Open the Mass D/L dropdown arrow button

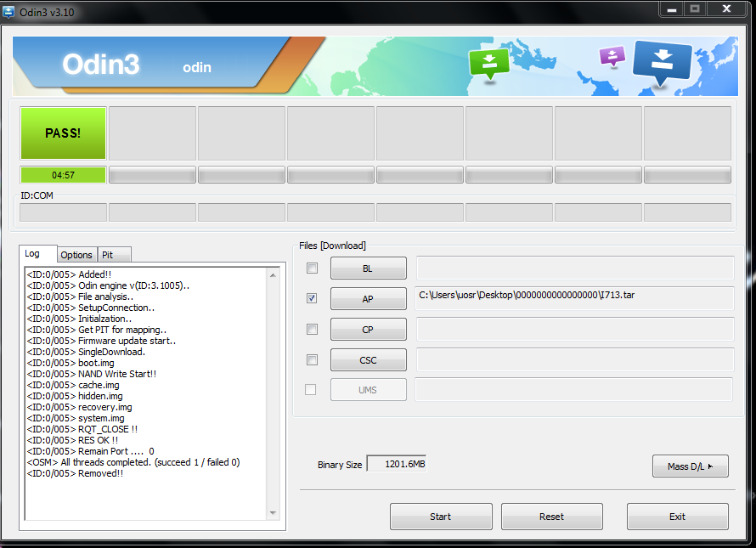pos(690,466)
